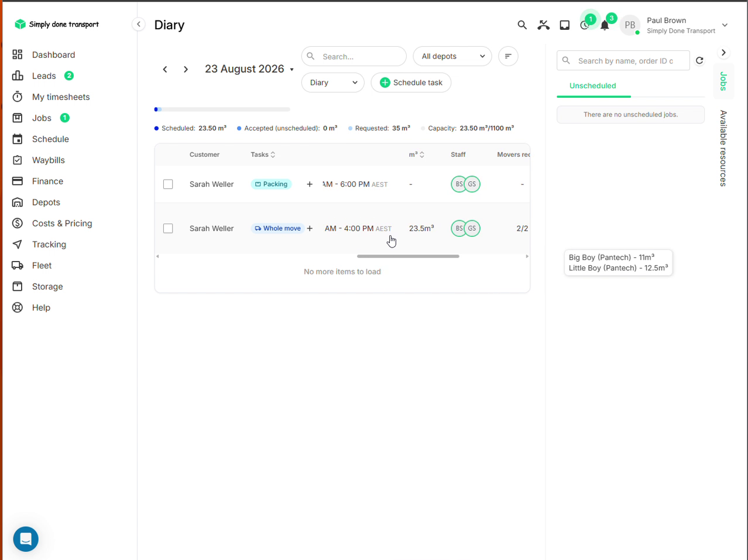Click the Packing task tag
This screenshot has width=748, height=560.
[x=271, y=184]
